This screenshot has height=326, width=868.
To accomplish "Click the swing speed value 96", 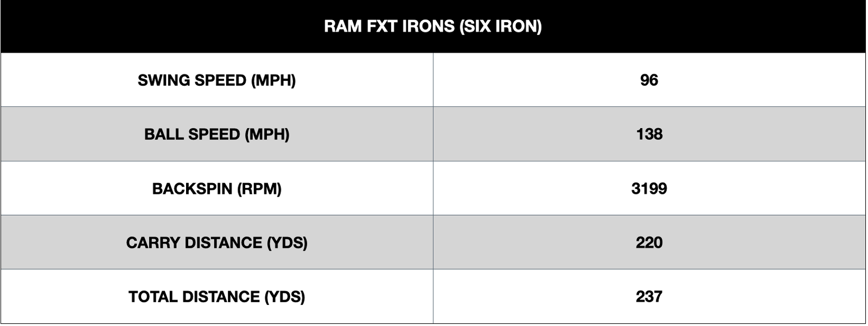I will (649, 80).
